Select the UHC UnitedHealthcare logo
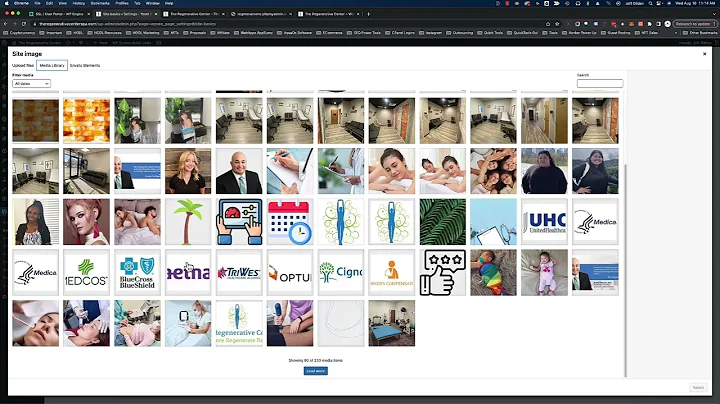 (544, 222)
